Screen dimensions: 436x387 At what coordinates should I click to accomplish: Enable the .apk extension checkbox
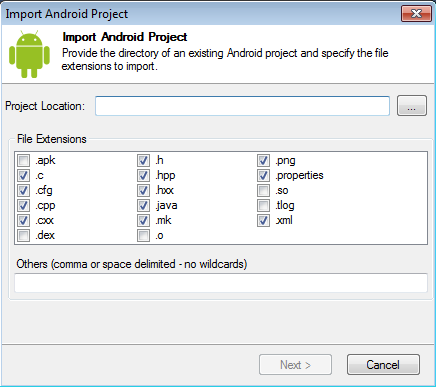24,161
